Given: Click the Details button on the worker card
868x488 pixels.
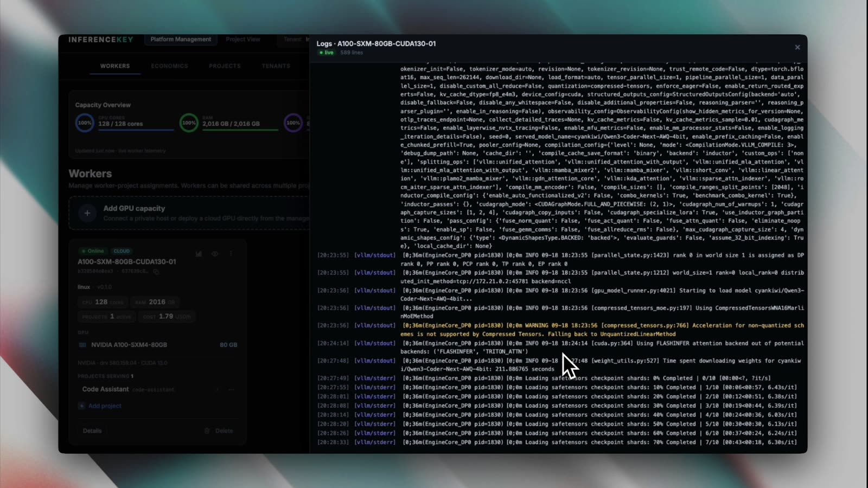Looking at the screenshot, I should [x=92, y=431].
